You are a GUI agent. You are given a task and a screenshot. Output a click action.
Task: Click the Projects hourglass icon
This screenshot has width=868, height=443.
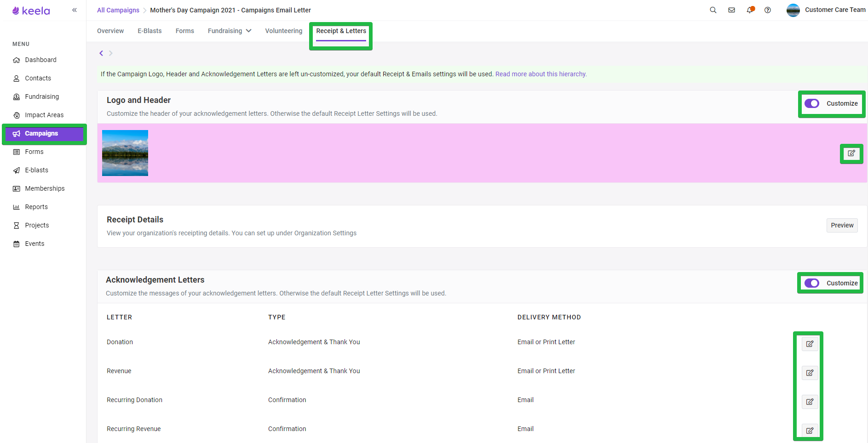pyautogui.click(x=17, y=225)
